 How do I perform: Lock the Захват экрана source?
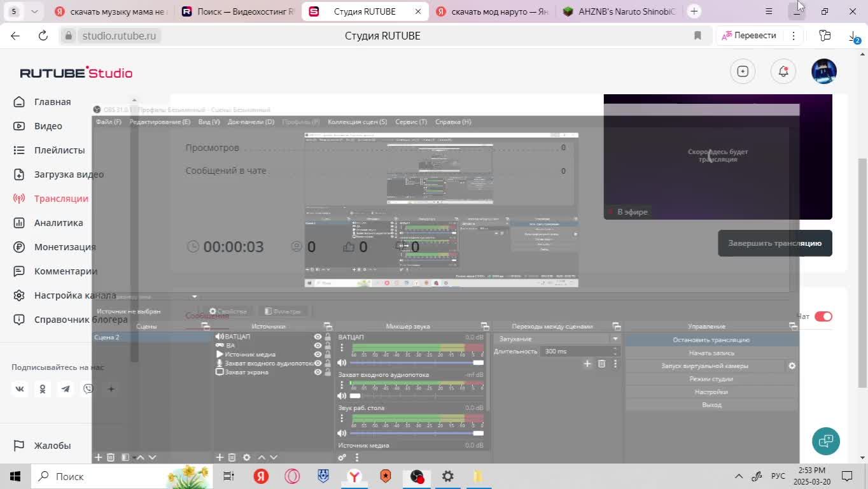pos(328,372)
